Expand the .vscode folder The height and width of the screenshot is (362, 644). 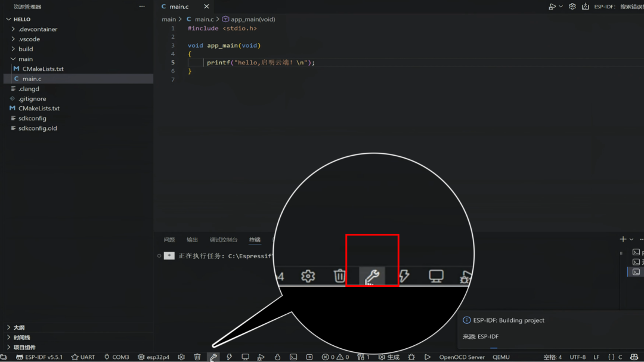click(13, 39)
